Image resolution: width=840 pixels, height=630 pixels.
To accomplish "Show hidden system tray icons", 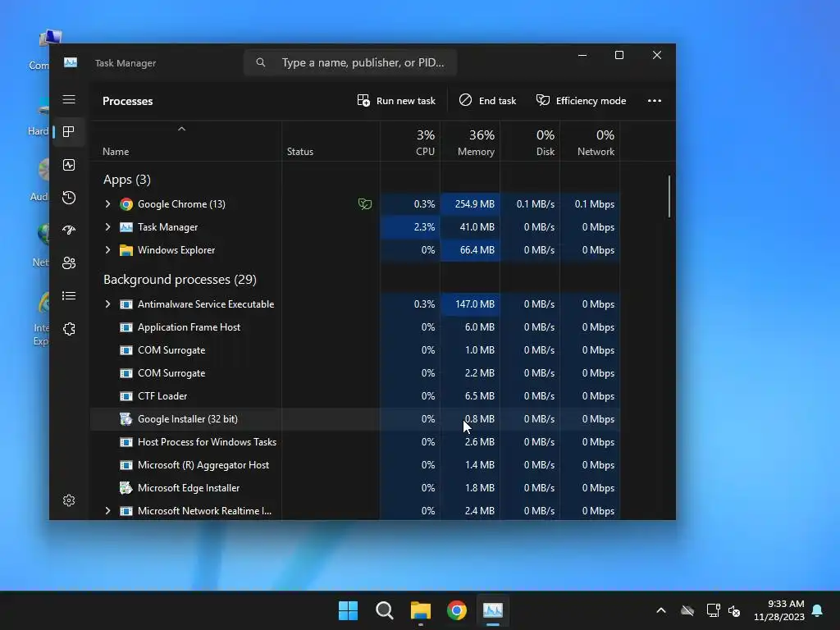I will click(661, 610).
